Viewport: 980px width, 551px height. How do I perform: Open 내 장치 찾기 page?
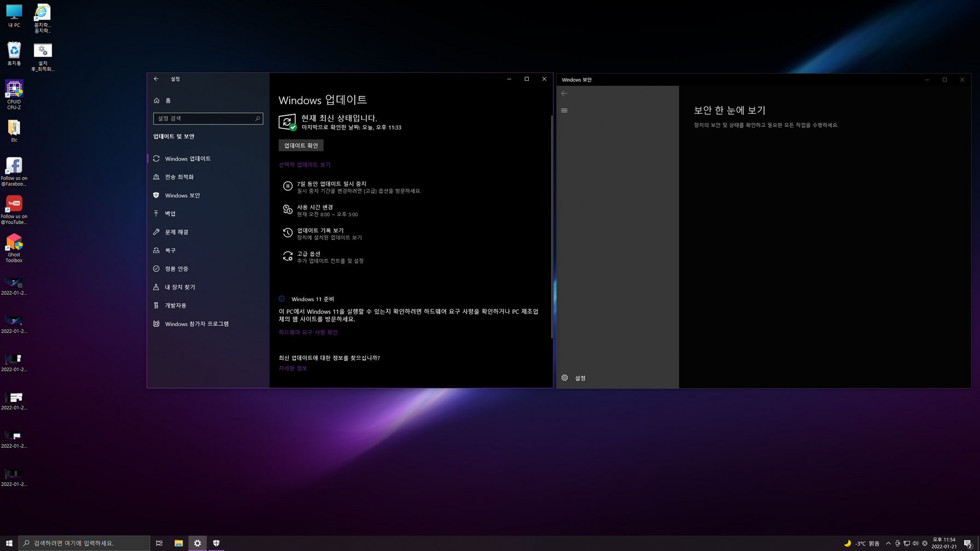click(x=208, y=287)
